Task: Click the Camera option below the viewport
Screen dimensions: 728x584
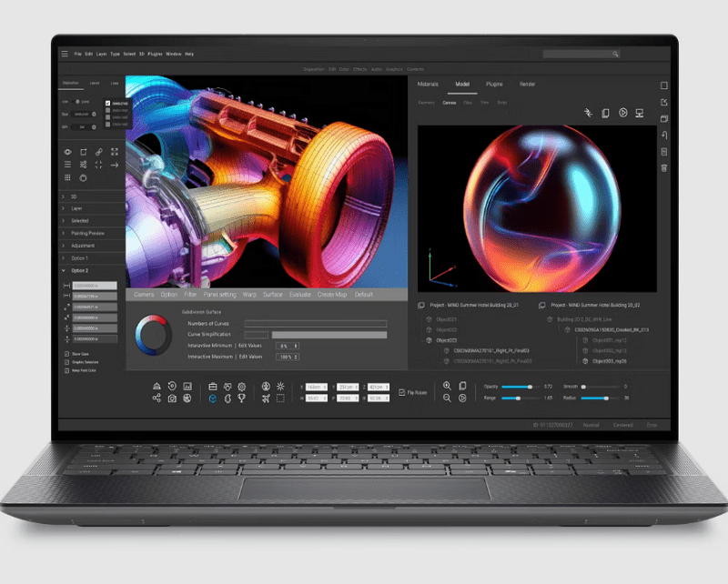Action: tap(144, 295)
